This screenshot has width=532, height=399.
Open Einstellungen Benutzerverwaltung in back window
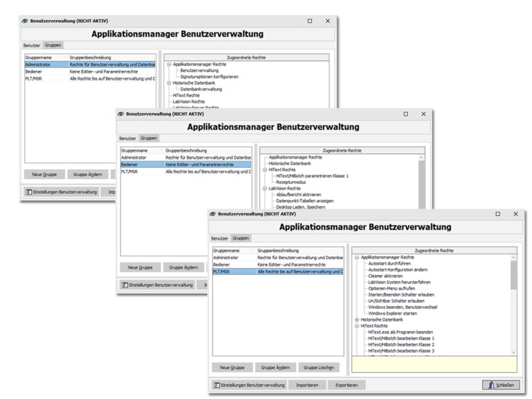click(x=62, y=192)
